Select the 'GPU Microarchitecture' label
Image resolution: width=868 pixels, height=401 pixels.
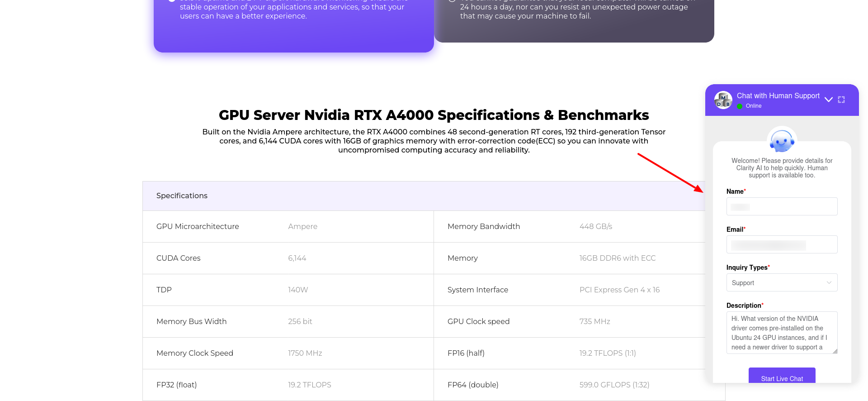click(198, 226)
